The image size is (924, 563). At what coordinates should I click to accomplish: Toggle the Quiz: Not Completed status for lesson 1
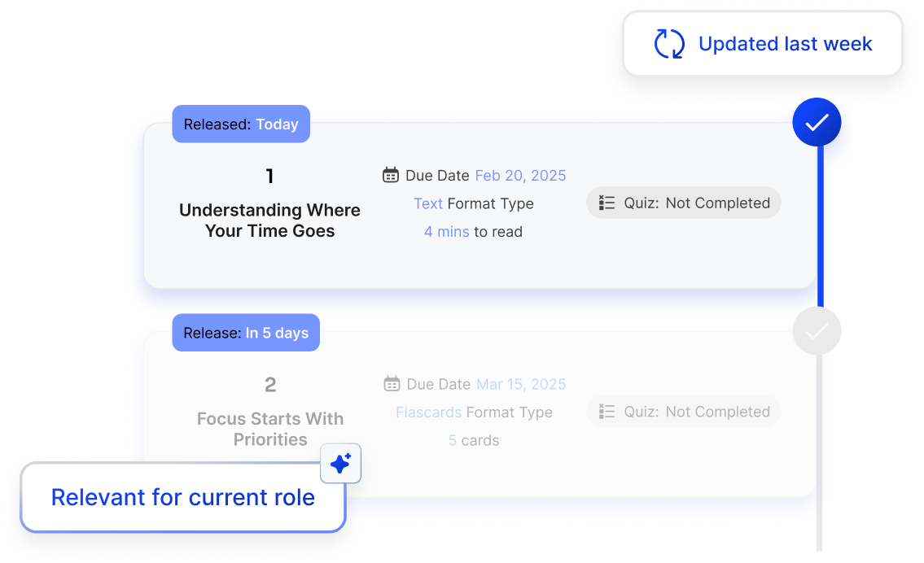[683, 203]
